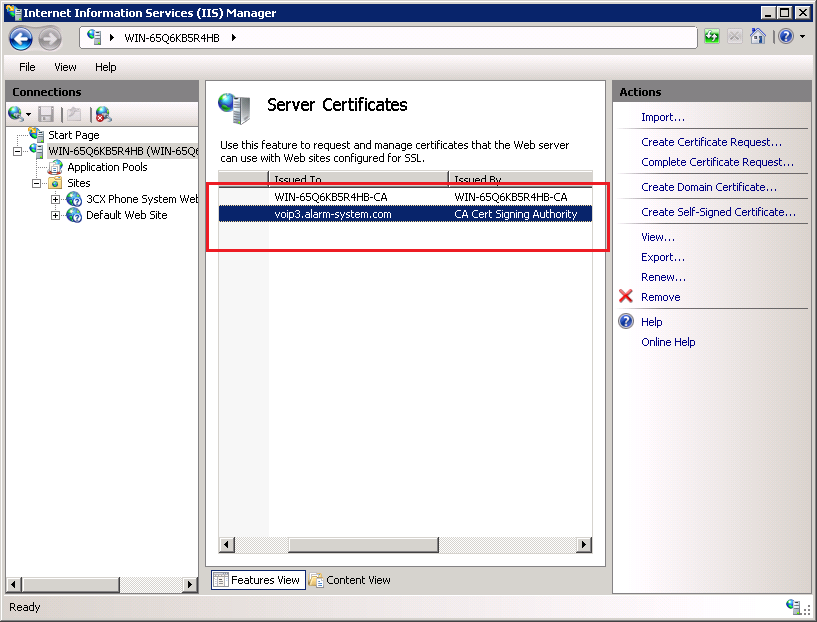Image resolution: width=817 pixels, height=622 pixels.
Task: Click the Create New Connection globe icon
Action: tap(15, 114)
